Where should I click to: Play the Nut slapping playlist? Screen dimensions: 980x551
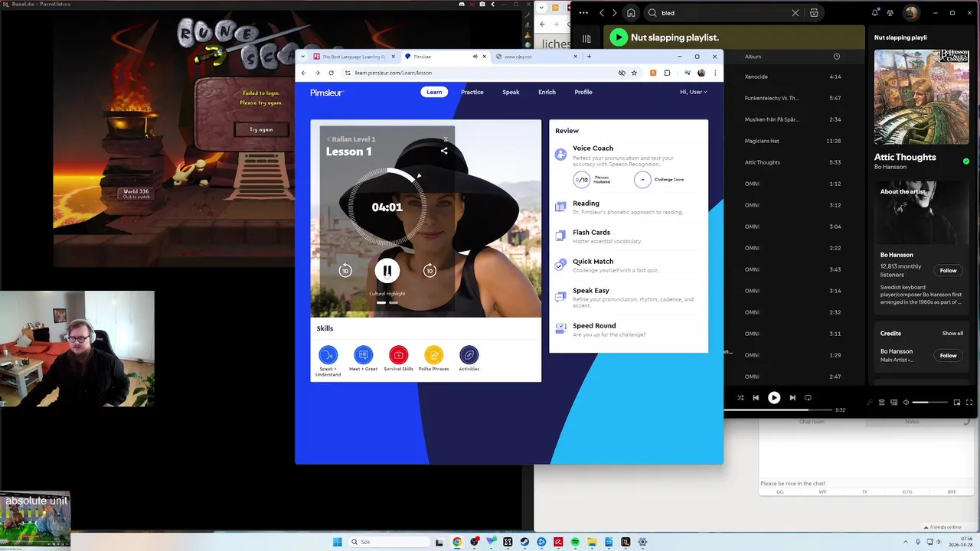pyautogui.click(x=619, y=37)
